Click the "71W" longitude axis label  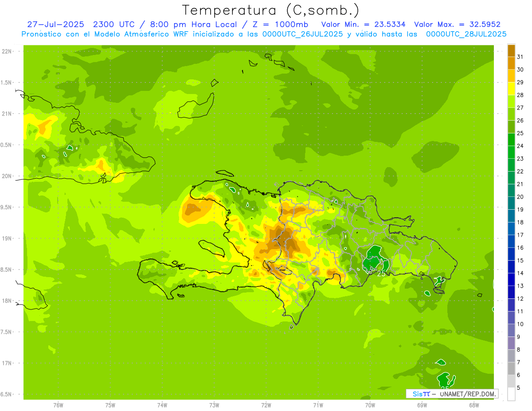318,405
